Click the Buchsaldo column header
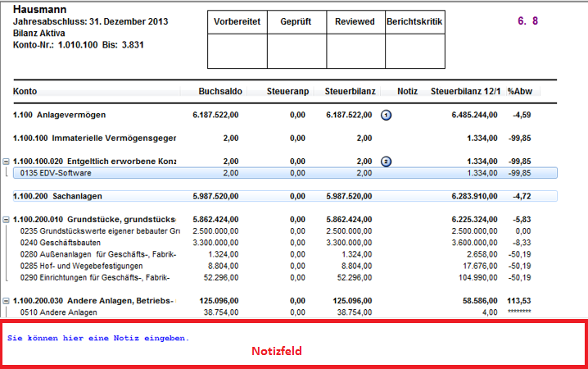 [219, 91]
